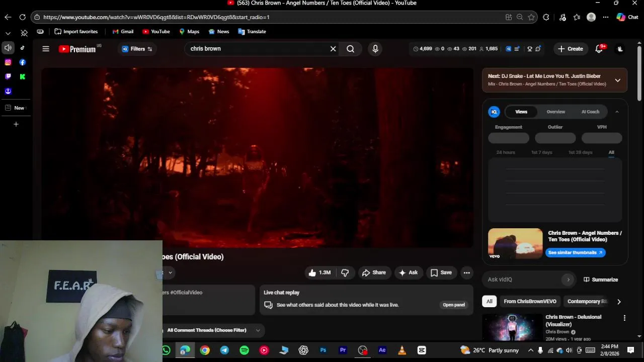644x362 pixels.
Task: Open the YouTube hamburger guide menu
Action: (46, 49)
